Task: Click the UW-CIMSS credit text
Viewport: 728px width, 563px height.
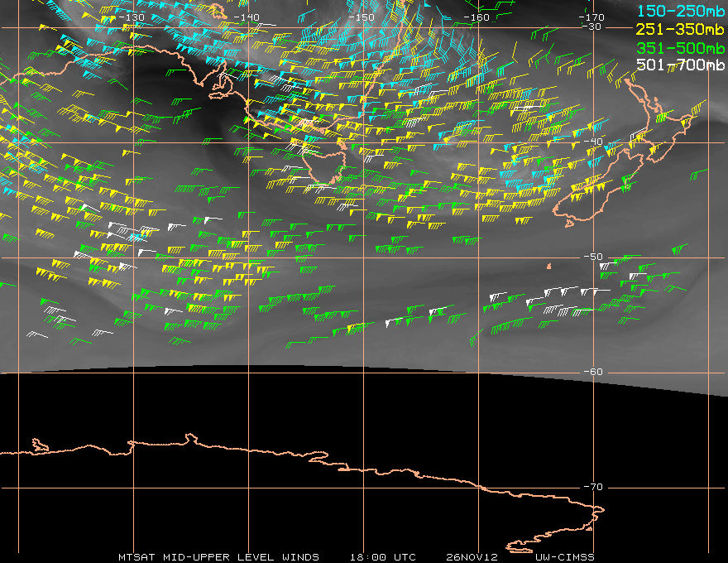Action: coord(564,557)
